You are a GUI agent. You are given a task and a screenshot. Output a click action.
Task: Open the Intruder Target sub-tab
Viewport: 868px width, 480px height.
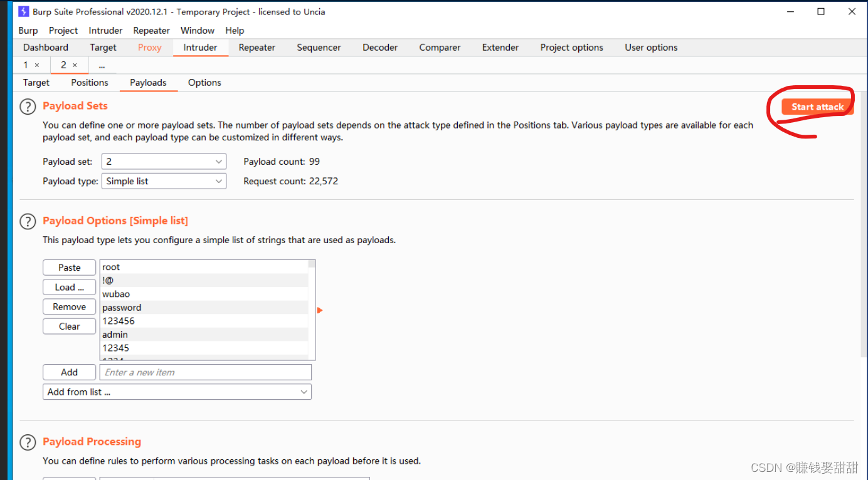coord(36,83)
